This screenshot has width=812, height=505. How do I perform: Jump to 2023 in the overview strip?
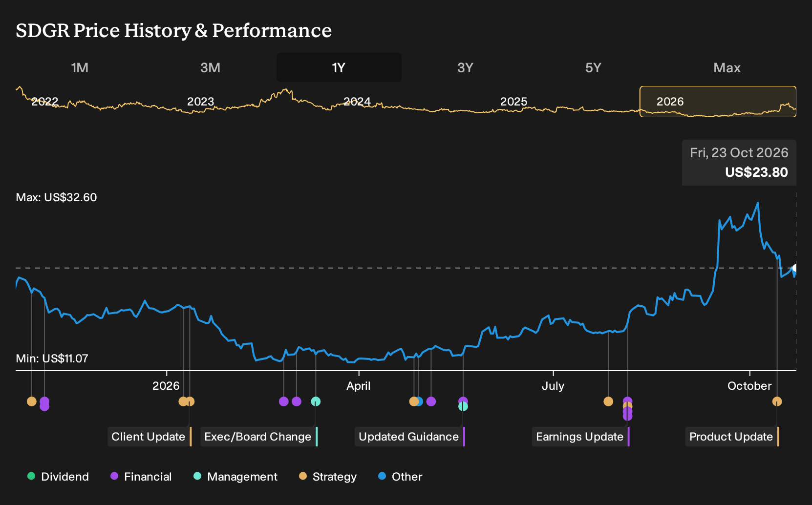200,102
